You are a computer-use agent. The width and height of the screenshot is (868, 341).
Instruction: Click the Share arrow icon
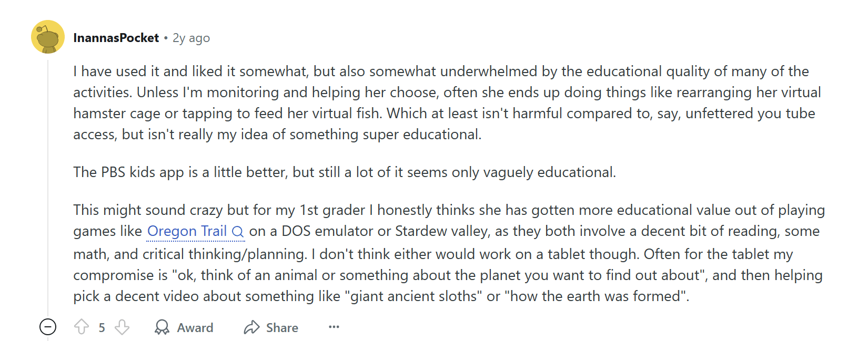pos(251,327)
